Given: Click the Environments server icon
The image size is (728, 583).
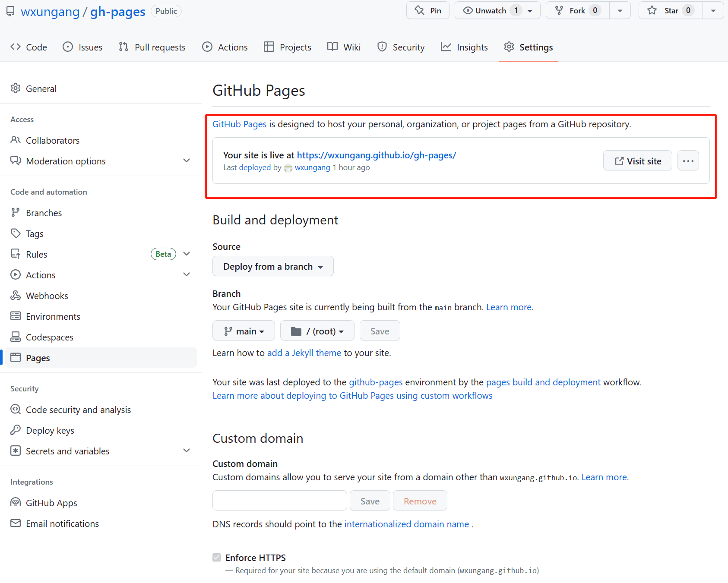Looking at the screenshot, I should 16,316.
